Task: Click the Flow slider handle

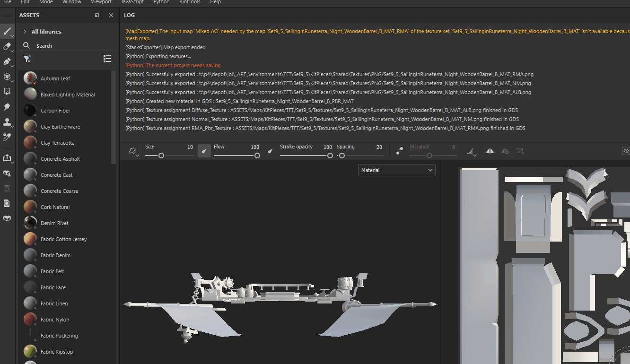Action: click(x=257, y=156)
